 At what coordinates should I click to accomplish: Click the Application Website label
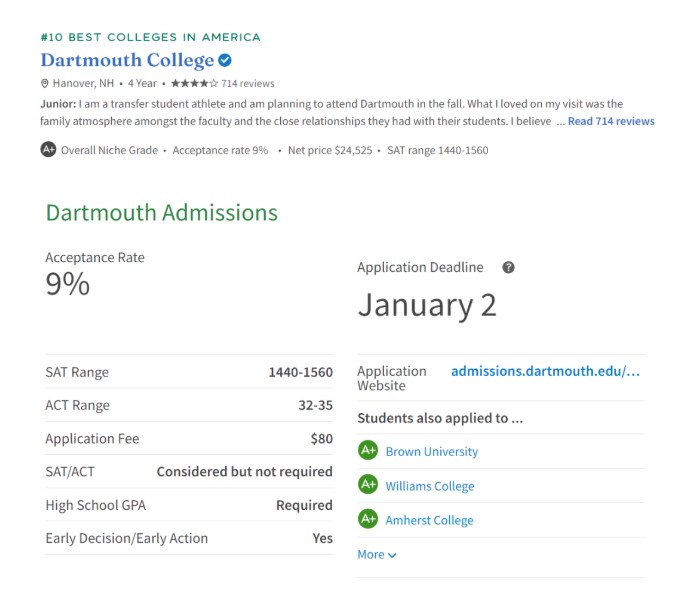(392, 378)
